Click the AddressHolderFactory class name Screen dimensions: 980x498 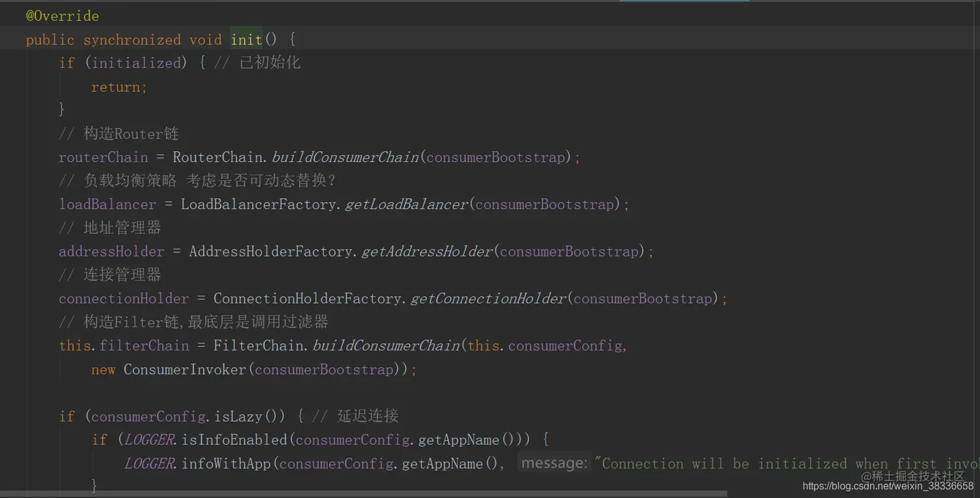[271, 251]
